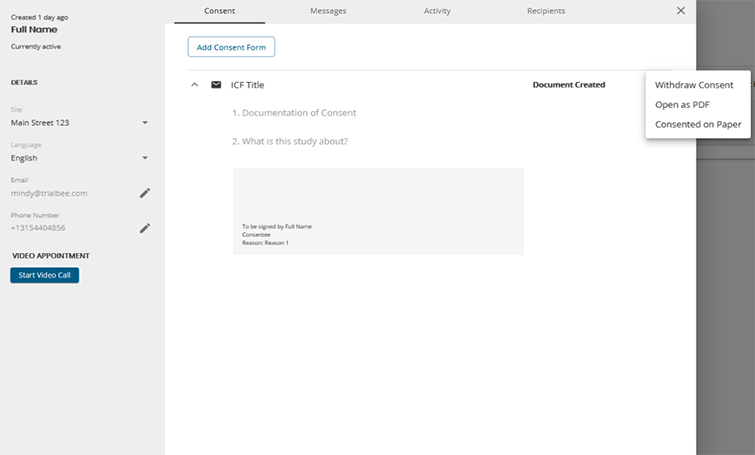The width and height of the screenshot is (755, 455).
Task: Close the panel with the X icon
Action: pyautogui.click(x=681, y=11)
